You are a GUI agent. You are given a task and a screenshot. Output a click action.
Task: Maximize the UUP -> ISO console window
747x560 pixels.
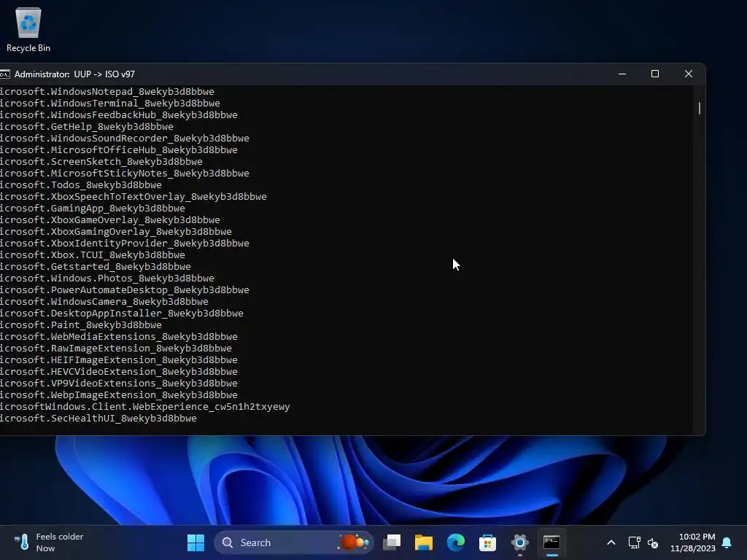[655, 74]
